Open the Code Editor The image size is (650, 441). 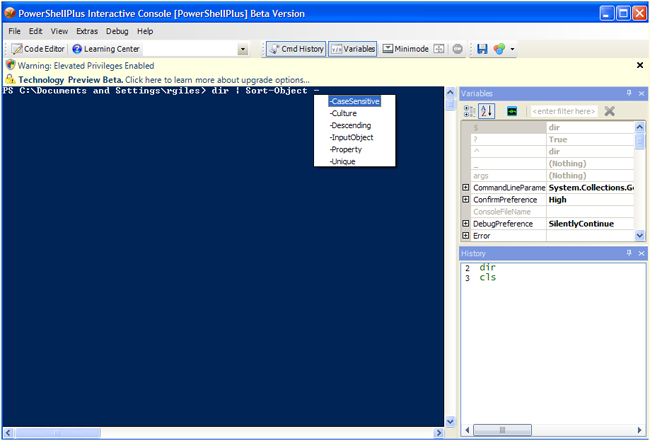(38, 49)
